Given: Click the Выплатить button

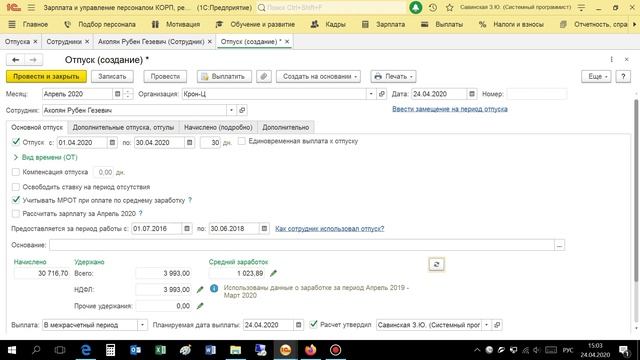Looking at the screenshot, I should pos(224,76).
